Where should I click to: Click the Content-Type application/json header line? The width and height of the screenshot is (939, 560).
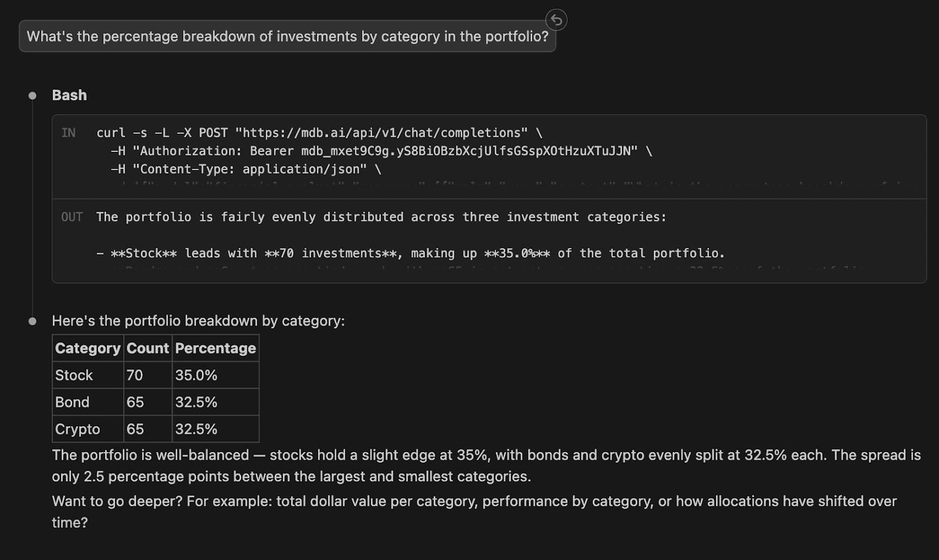click(x=246, y=169)
